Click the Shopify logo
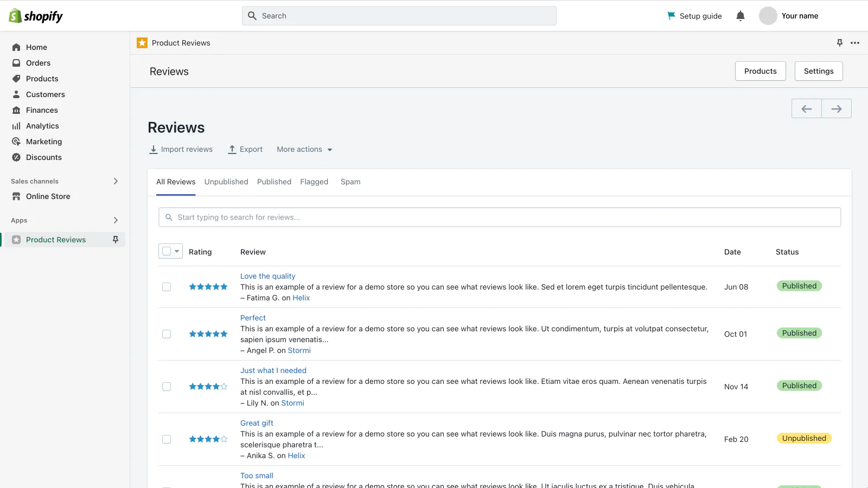The image size is (868, 488). tap(36, 16)
